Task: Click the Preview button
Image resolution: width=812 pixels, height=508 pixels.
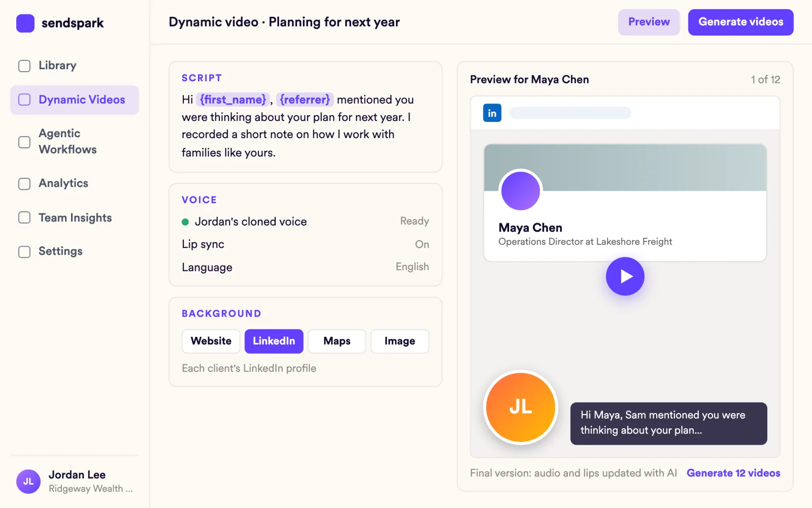Action: [649, 22]
